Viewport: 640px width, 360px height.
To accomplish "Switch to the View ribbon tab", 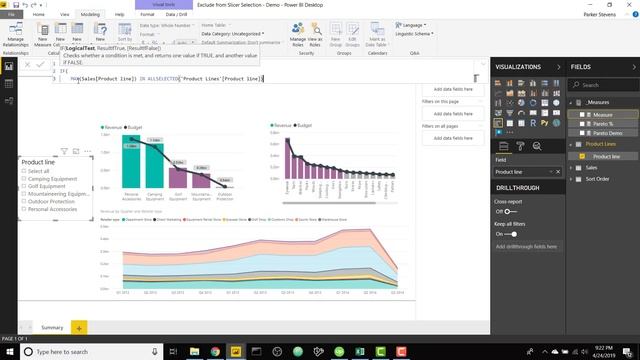I will click(64, 14).
